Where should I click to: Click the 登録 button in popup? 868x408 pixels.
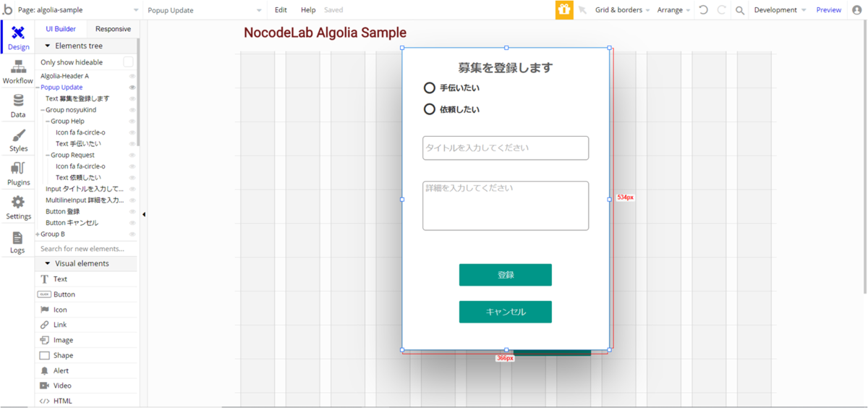coord(506,275)
